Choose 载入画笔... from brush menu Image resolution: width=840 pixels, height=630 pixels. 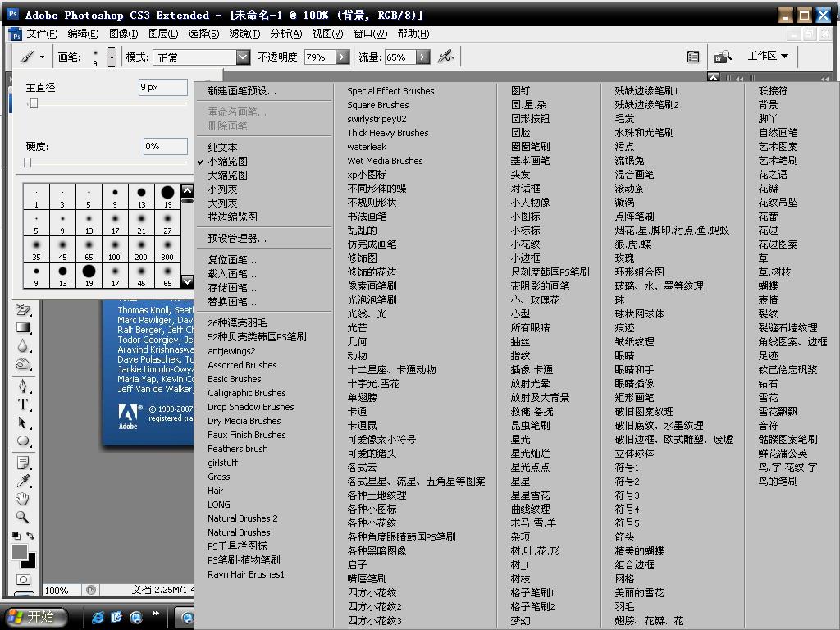point(231,273)
